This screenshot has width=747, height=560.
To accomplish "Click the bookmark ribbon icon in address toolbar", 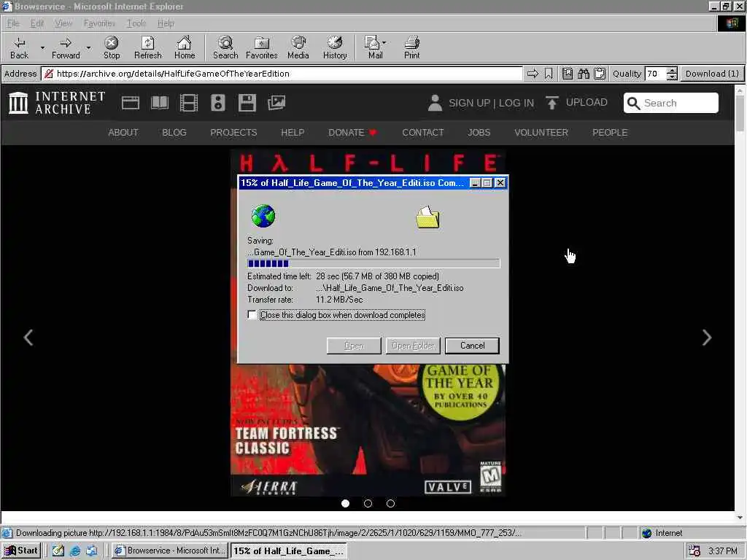I will (549, 74).
